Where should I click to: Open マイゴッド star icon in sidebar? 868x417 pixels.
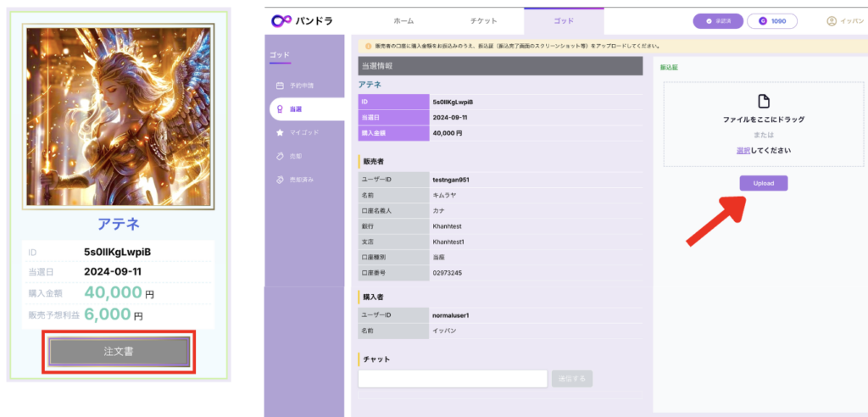280,133
